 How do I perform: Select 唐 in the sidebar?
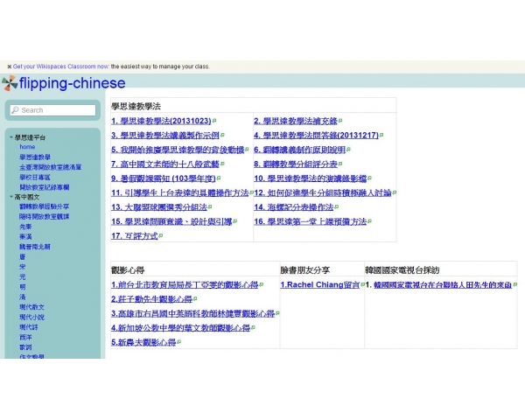(x=23, y=257)
